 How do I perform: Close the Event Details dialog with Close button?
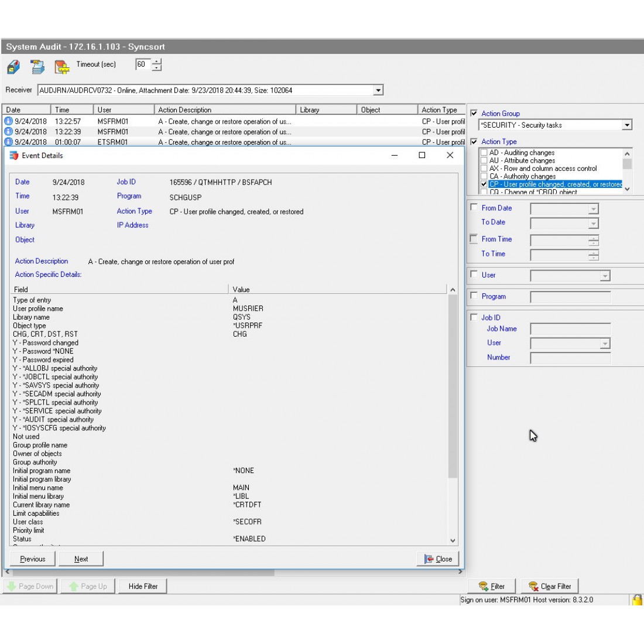438,559
